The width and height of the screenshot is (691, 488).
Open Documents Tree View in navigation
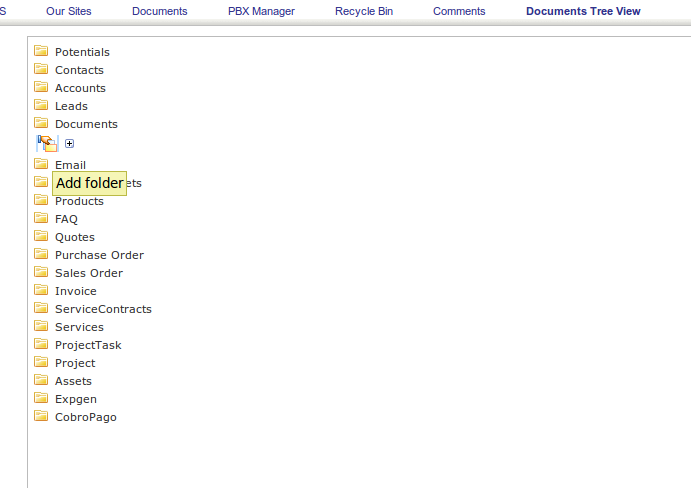click(x=583, y=11)
